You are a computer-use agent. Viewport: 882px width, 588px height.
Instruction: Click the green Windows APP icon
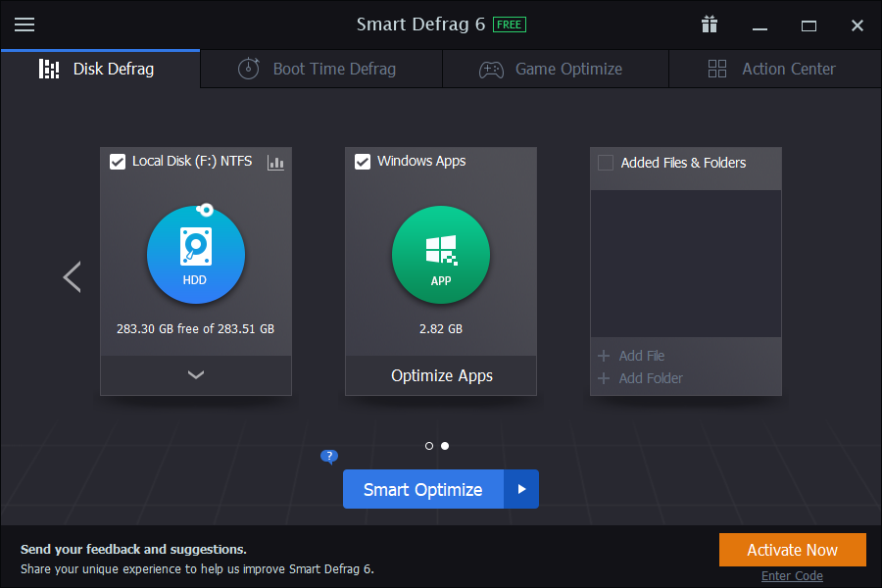pos(440,254)
